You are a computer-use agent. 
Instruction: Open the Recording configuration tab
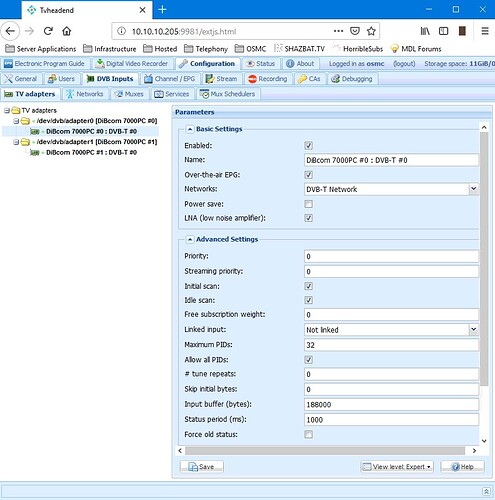[x=268, y=79]
